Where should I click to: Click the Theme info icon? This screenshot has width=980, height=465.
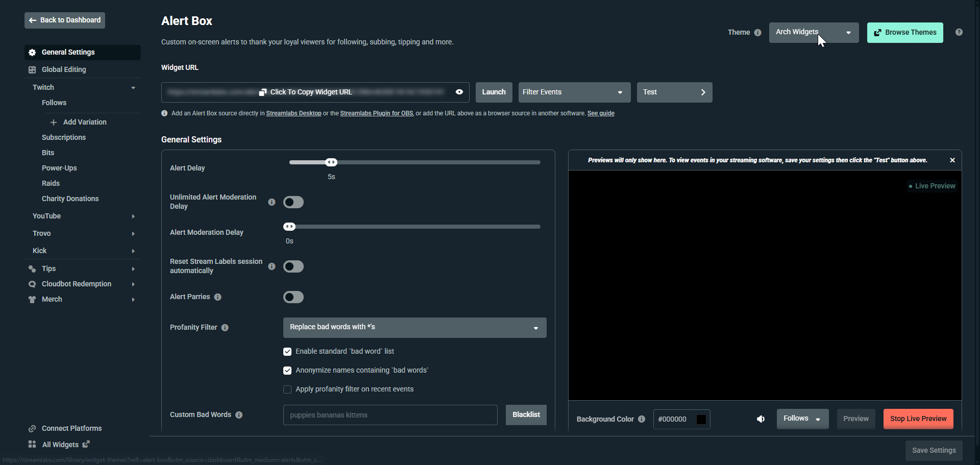coord(757,33)
